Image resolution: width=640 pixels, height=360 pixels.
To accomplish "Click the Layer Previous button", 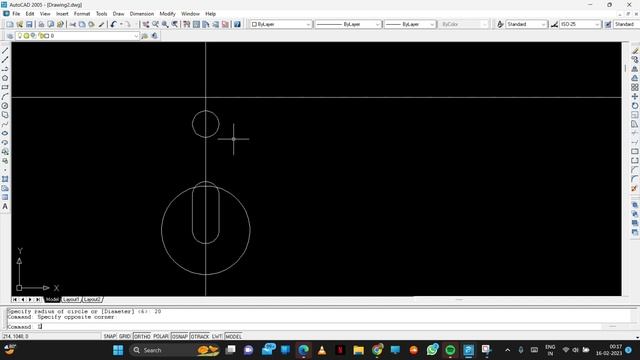I will point(154,36).
